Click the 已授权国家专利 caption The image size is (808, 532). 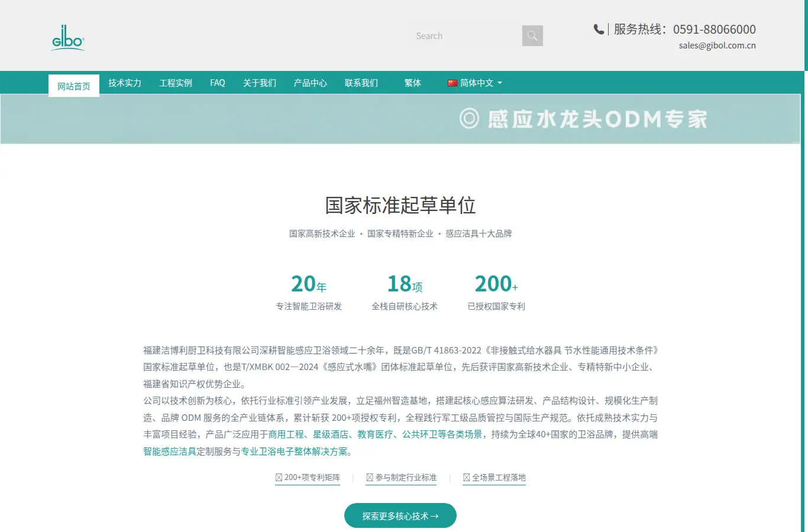(496, 306)
